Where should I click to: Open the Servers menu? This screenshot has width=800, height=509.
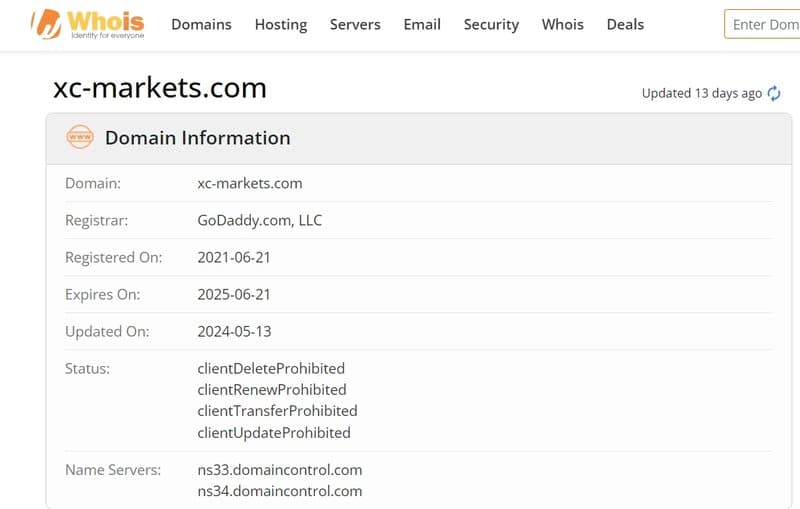coord(355,24)
